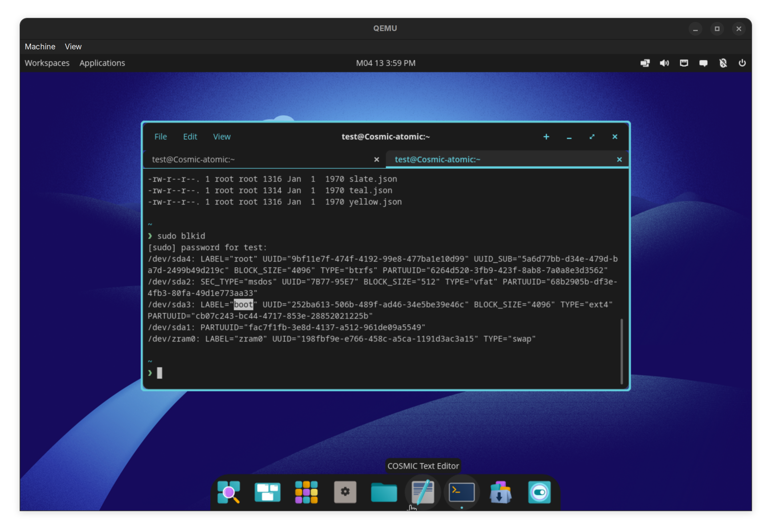This screenshot has width=771, height=532.
Task: Open the terminal Edit menu
Action: [190, 137]
